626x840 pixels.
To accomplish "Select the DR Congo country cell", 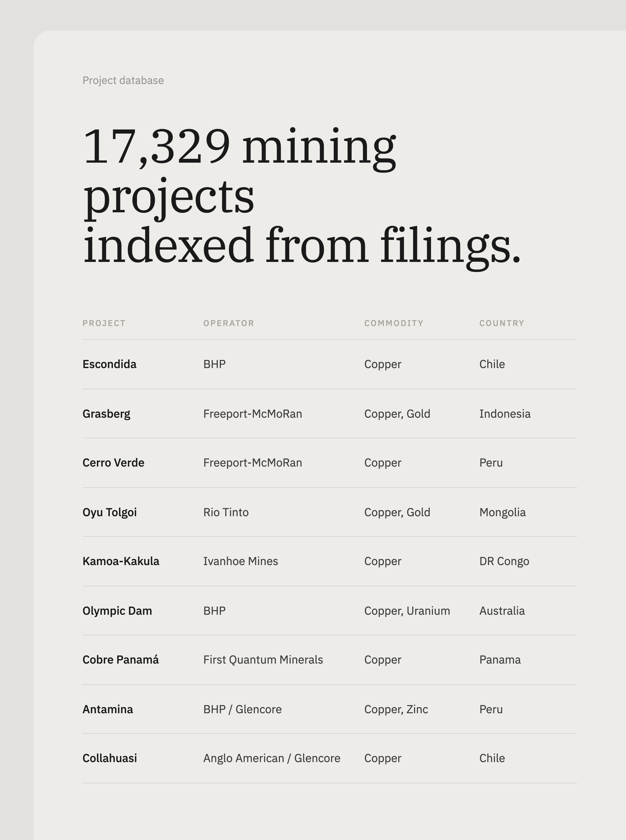I will click(x=504, y=561).
